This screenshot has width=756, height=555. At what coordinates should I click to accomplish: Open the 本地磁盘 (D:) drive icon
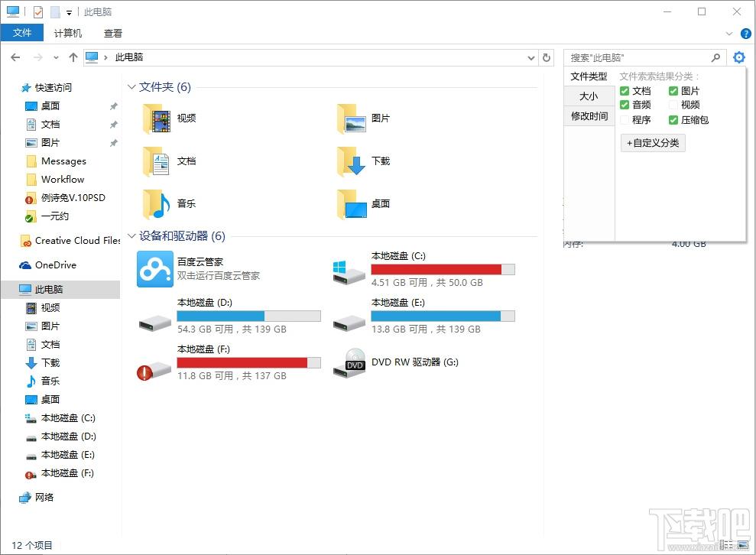tap(154, 323)
